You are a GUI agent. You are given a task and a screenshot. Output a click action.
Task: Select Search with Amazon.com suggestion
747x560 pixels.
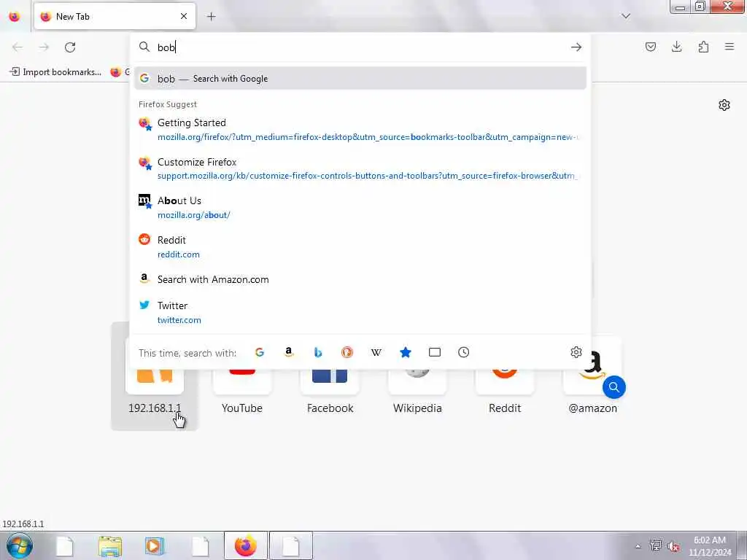point(360,279)
